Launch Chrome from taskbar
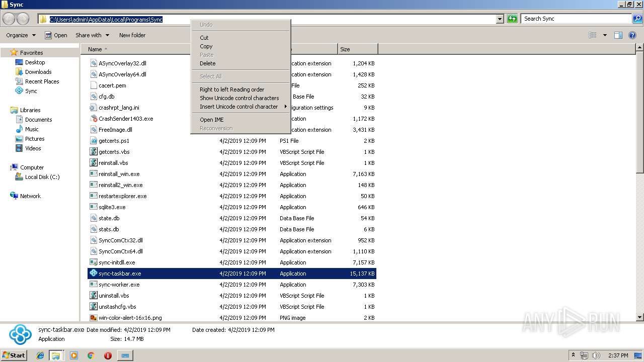This screenshot has height=362, width=644. coord(91,355)
